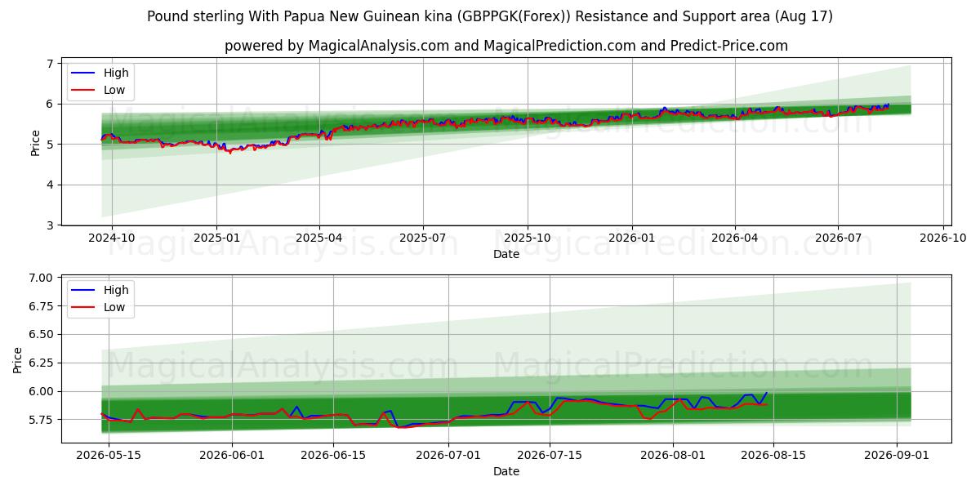
Task: Click the '7.00' price tick on lower chart
Action: [41, 278]
